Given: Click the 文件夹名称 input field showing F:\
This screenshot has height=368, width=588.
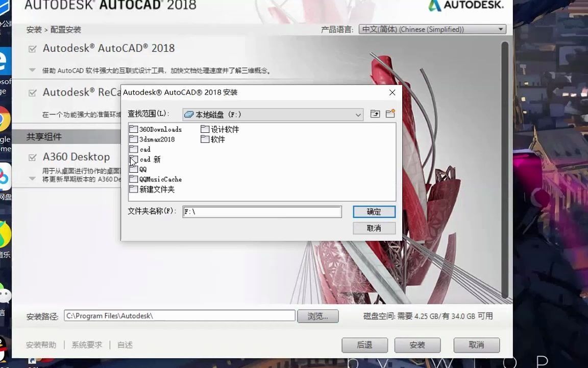Looking at the screenshot, I should [x=262, y=212].
